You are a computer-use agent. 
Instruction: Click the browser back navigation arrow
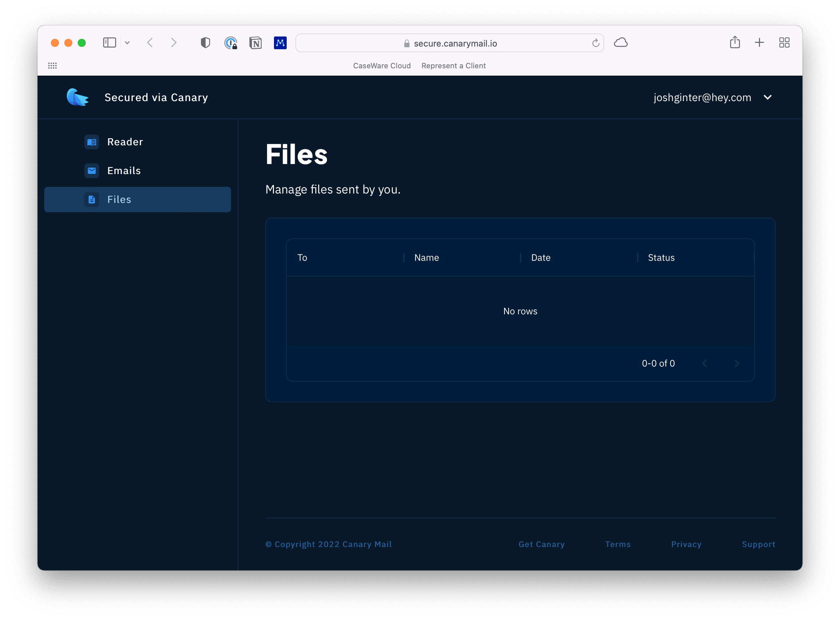pyautogui.click(x=151, y=43)
